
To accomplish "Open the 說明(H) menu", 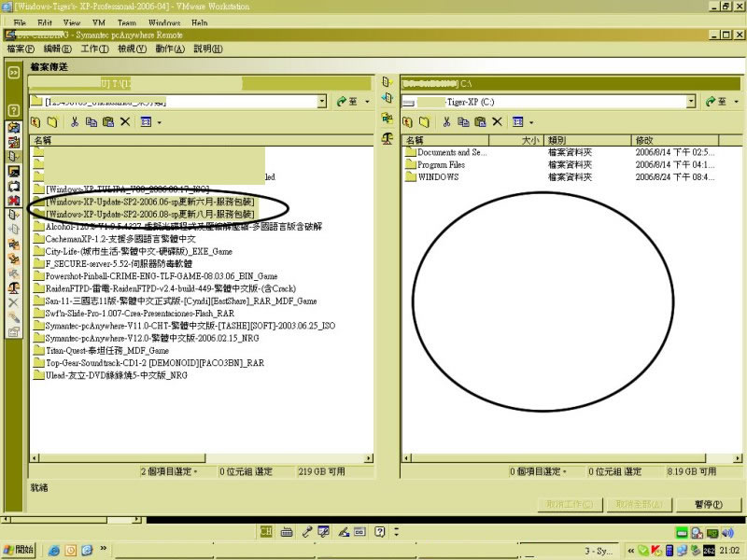I will point(207,49).
